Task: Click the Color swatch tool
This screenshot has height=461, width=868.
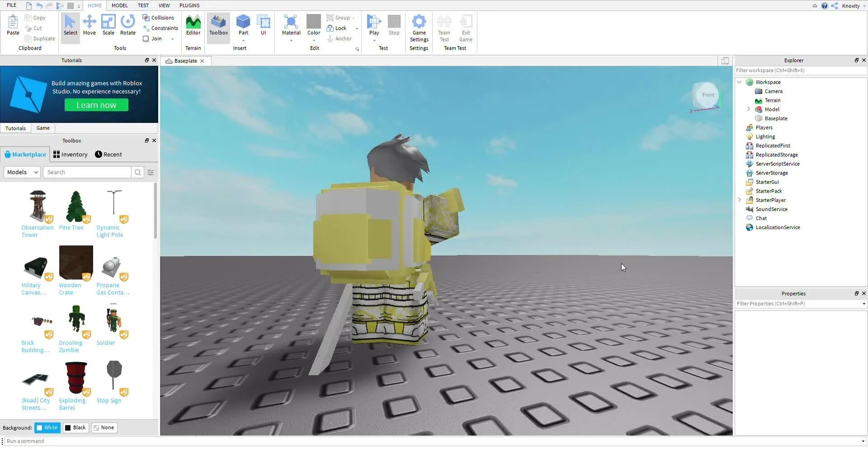Action: point(313,21)
